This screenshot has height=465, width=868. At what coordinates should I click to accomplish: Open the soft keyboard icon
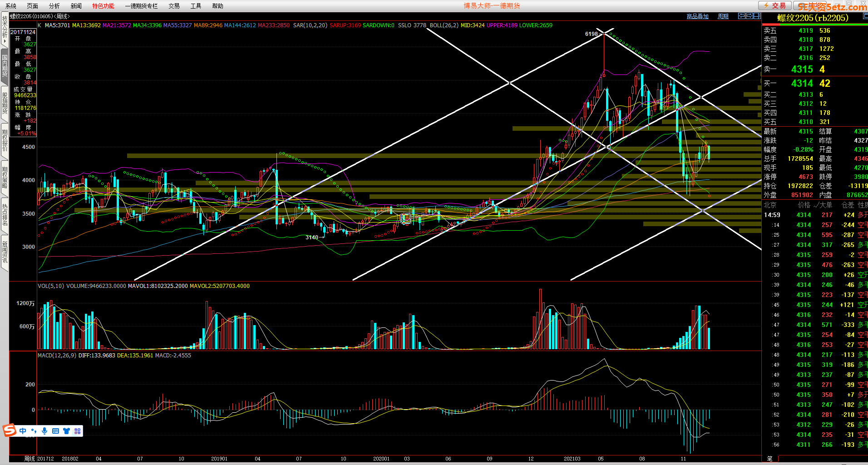pyautogui.click(x=55, y=431)
